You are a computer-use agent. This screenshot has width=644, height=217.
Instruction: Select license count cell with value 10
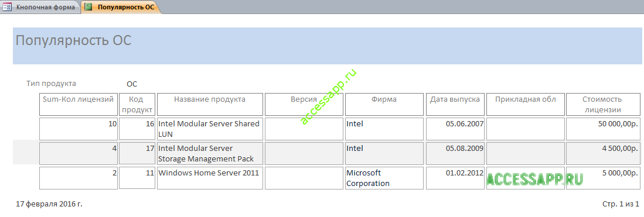tap(79, 129)
